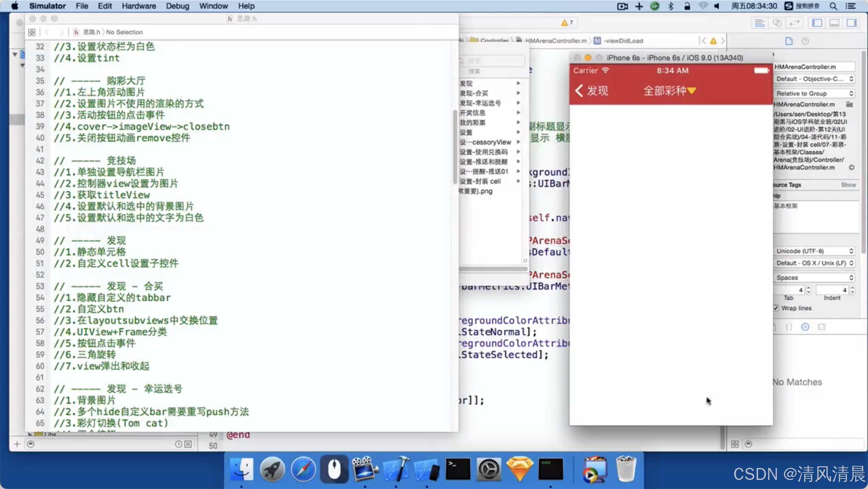Open the Unicode (UTF-8) encoding dropdown
This screenshot has width=868, height=489.
coord(814,251)
